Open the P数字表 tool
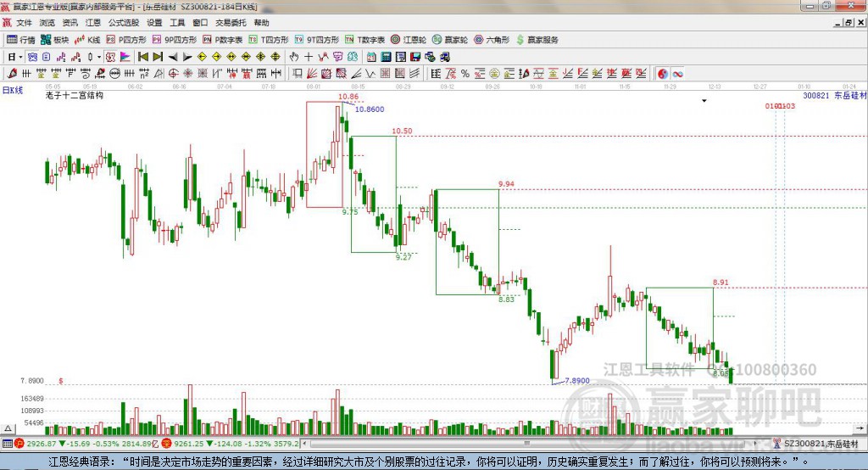 (x=223, y=40)
